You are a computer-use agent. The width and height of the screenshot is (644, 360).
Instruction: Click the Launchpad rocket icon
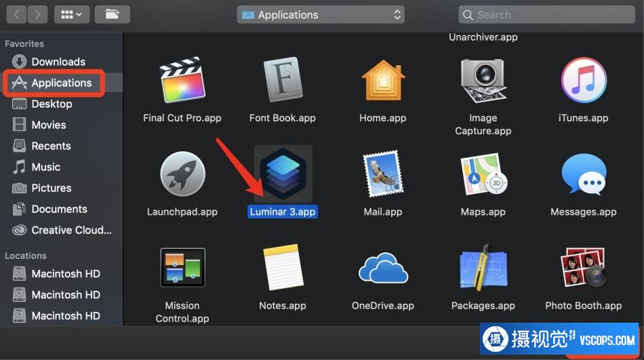[x=182, y=174]
